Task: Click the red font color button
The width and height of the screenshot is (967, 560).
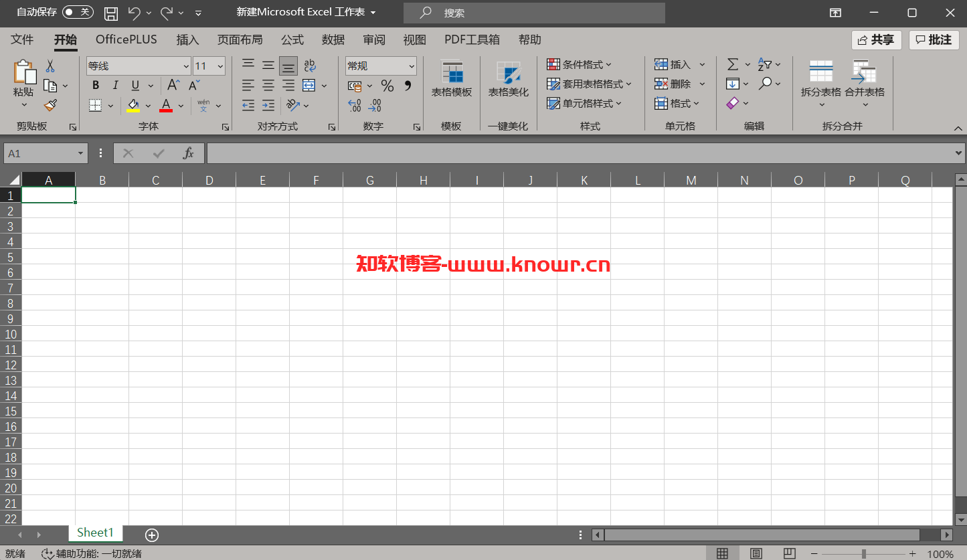Action: pos(166,105)
